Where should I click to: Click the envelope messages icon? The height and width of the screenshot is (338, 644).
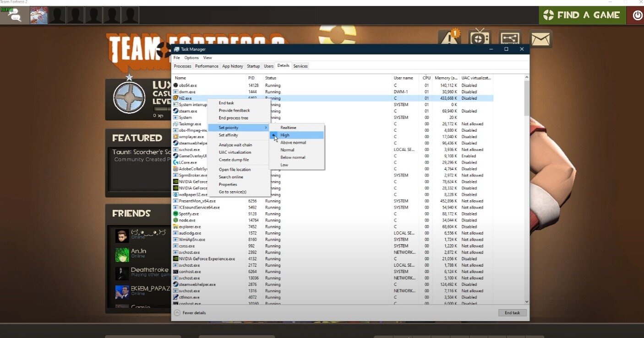click(540, 39)
